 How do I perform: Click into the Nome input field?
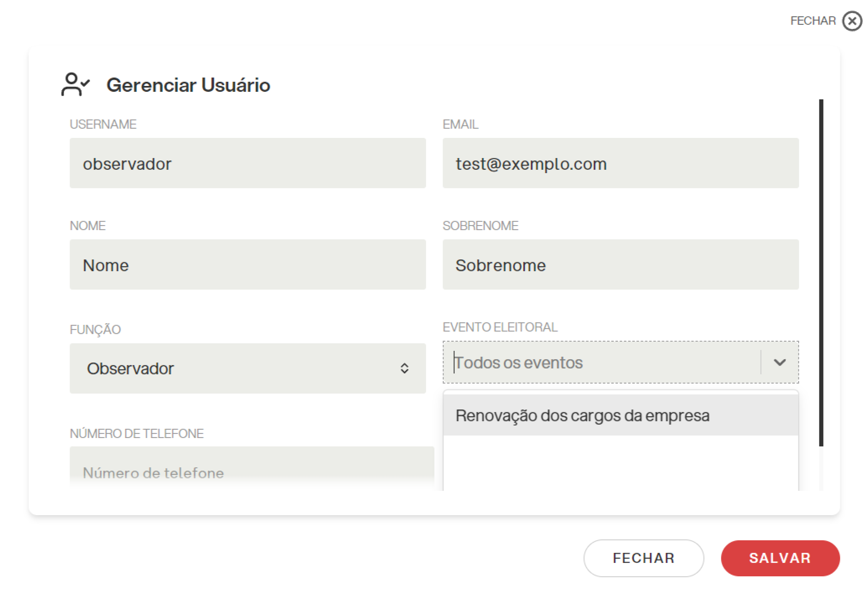pos(248,264)
